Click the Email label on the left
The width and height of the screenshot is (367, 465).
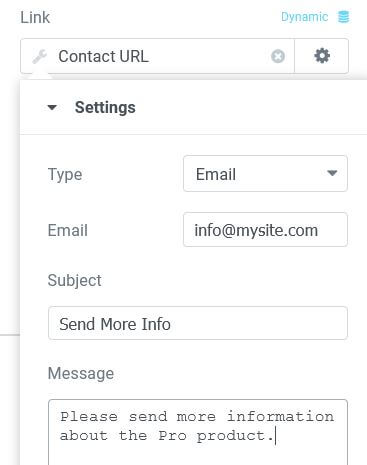point(68,230)
